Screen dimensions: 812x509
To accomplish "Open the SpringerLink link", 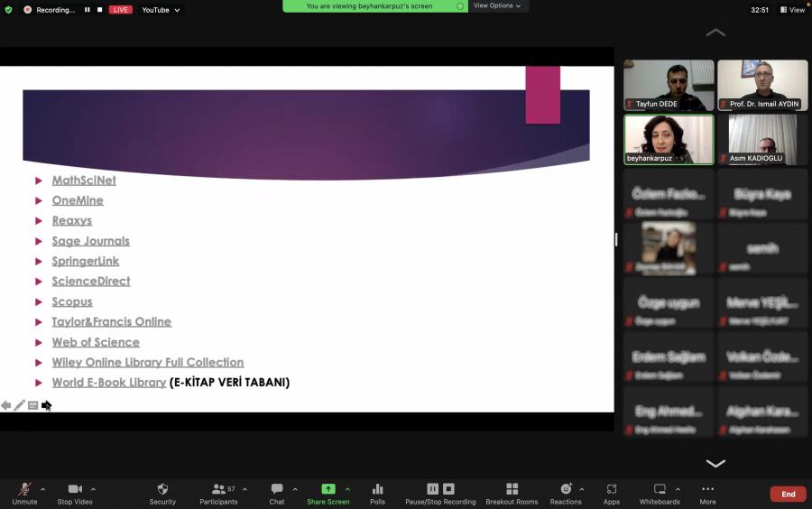I will point(86,261).
